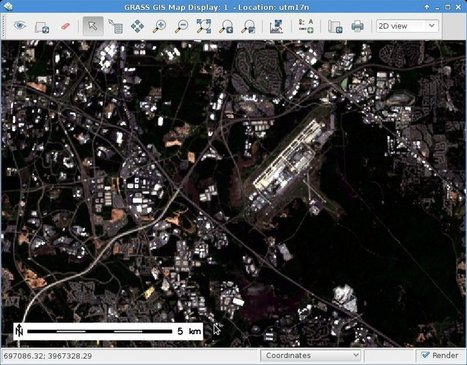Image resolution: width=467 pixels, height=365 pixels.
Task: Select the Query raster/vector map tool
Action: (116, 26)
